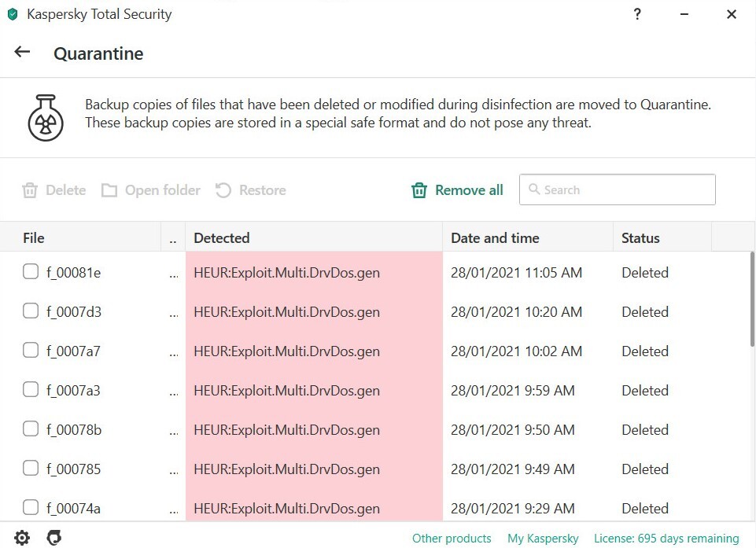
Task: Open the support headset icon
Action: tap(54, 538)
